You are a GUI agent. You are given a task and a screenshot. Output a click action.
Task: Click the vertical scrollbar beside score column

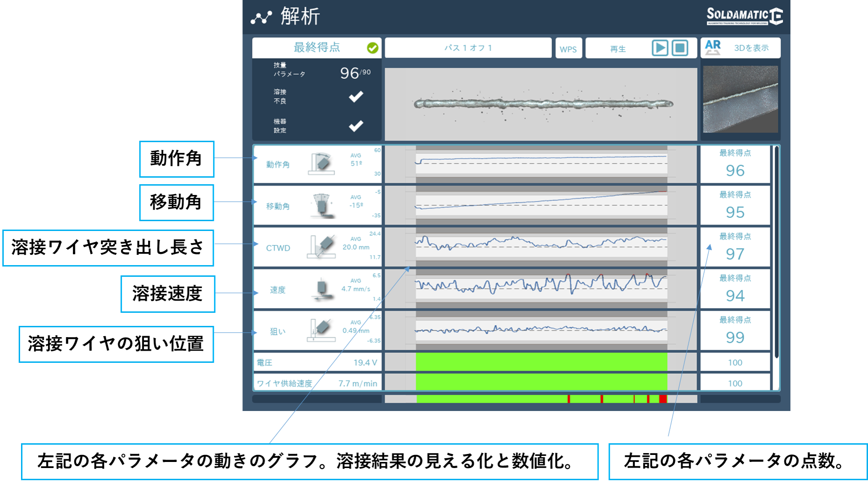[776, 252]
